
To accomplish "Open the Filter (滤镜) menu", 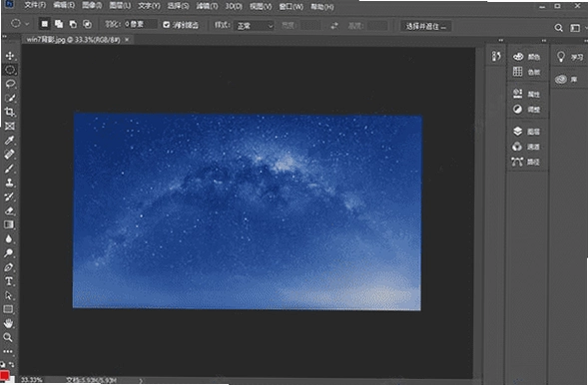I will (x=207, y=6).
